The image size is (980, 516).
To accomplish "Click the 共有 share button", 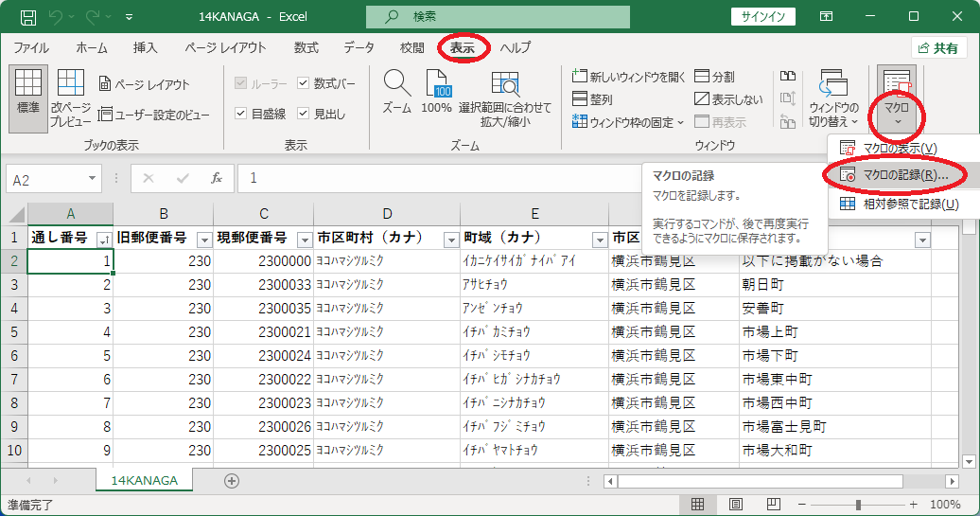I will coord(938,48).
